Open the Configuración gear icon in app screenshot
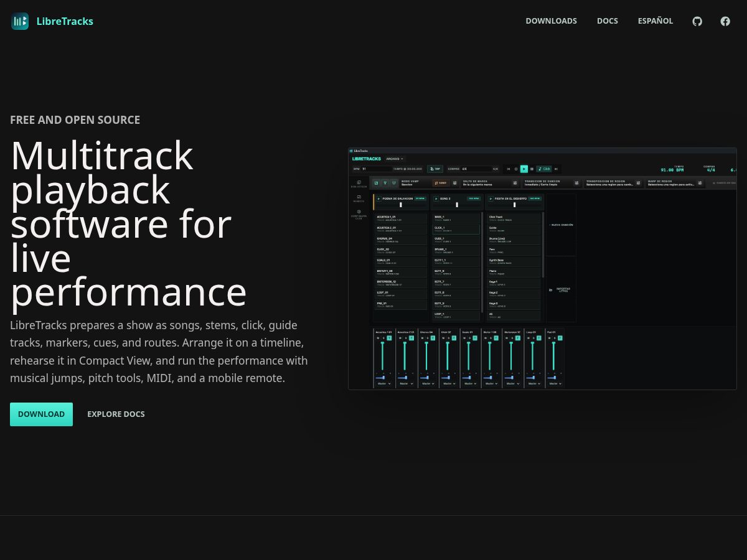This screenshot has height=560, width=747. 359,212
